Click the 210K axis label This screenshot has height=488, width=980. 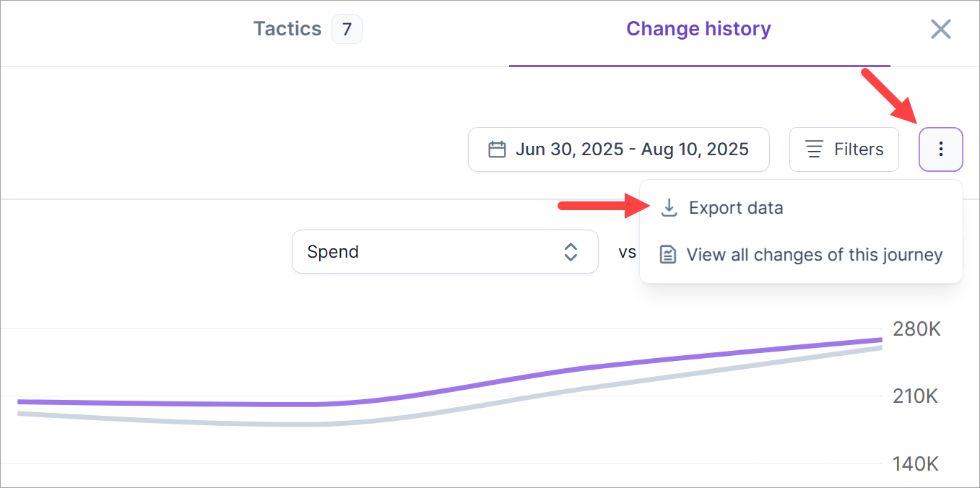pos(916,396)
